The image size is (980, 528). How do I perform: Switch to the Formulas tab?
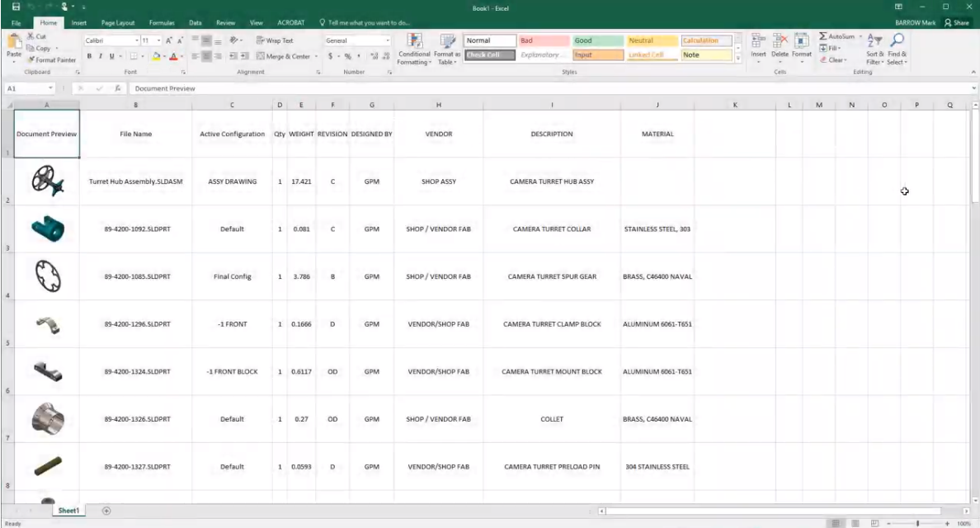point(162,22)
